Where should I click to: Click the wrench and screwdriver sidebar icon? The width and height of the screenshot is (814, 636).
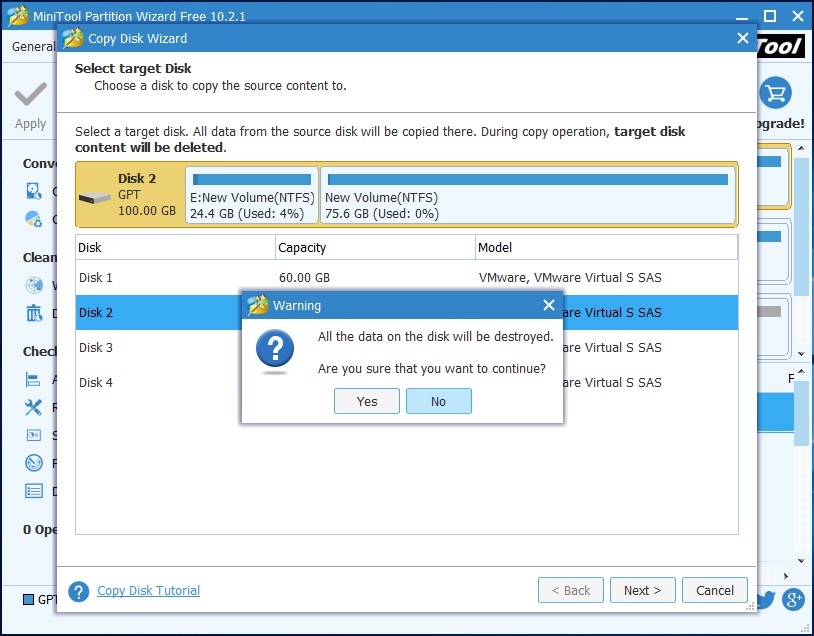tap(34, 407)
